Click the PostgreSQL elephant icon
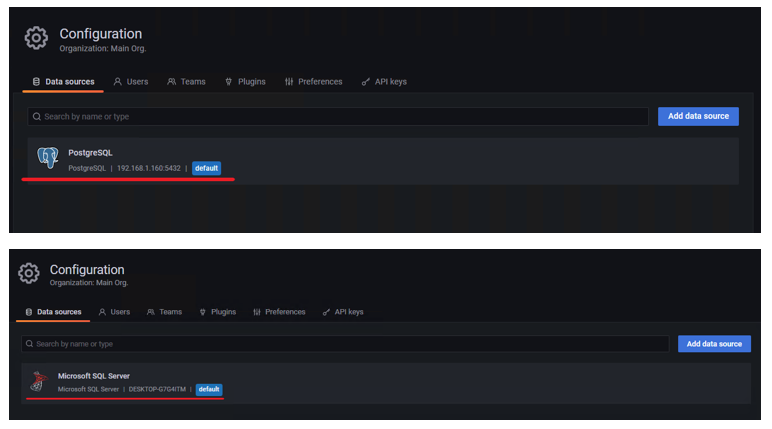This screenshot has width=772, height=429. 48,158
